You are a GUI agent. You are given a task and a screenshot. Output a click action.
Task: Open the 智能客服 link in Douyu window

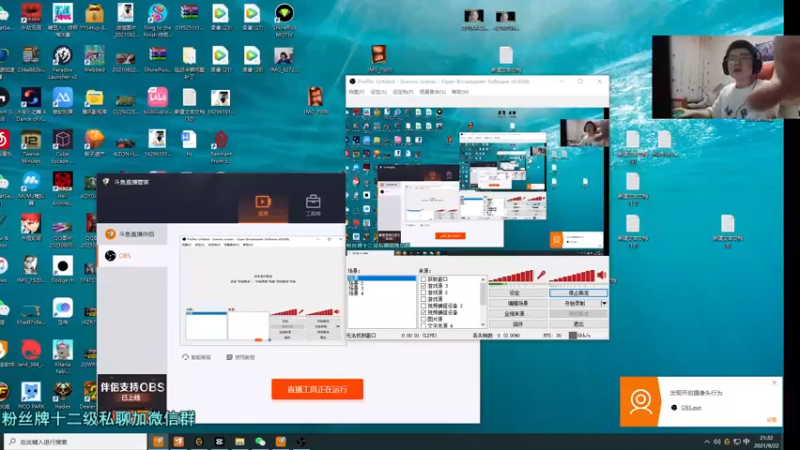coord(197,357)
